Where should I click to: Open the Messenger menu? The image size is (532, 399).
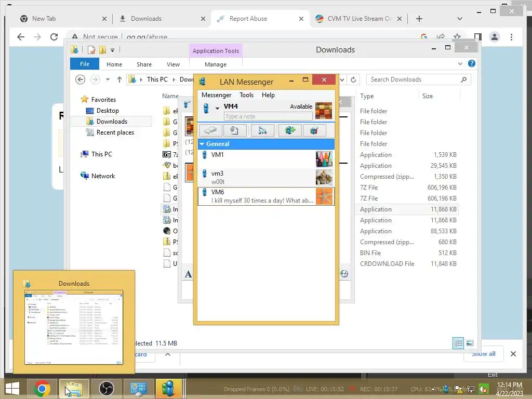pyautogui.click(x=216, y=95)
